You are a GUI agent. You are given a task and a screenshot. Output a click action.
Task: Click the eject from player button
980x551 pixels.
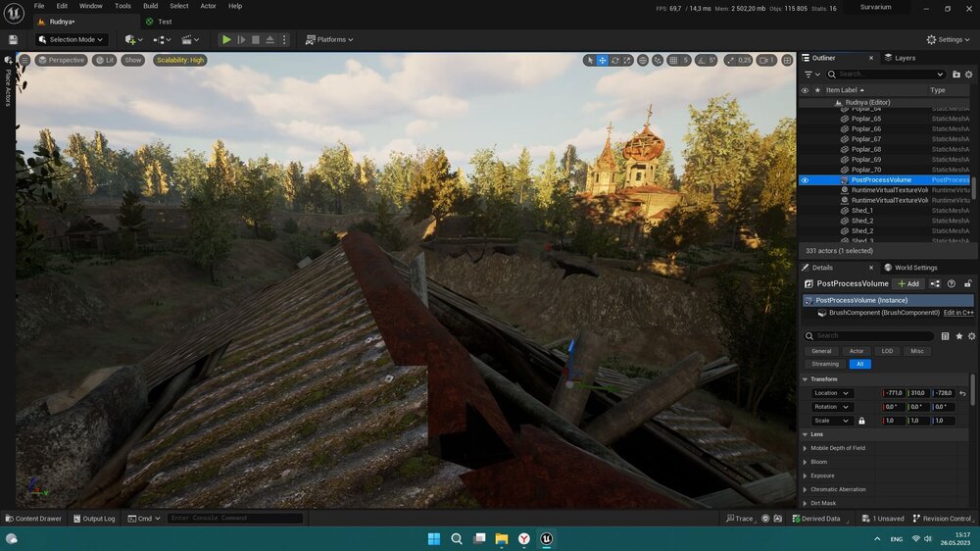270,39
